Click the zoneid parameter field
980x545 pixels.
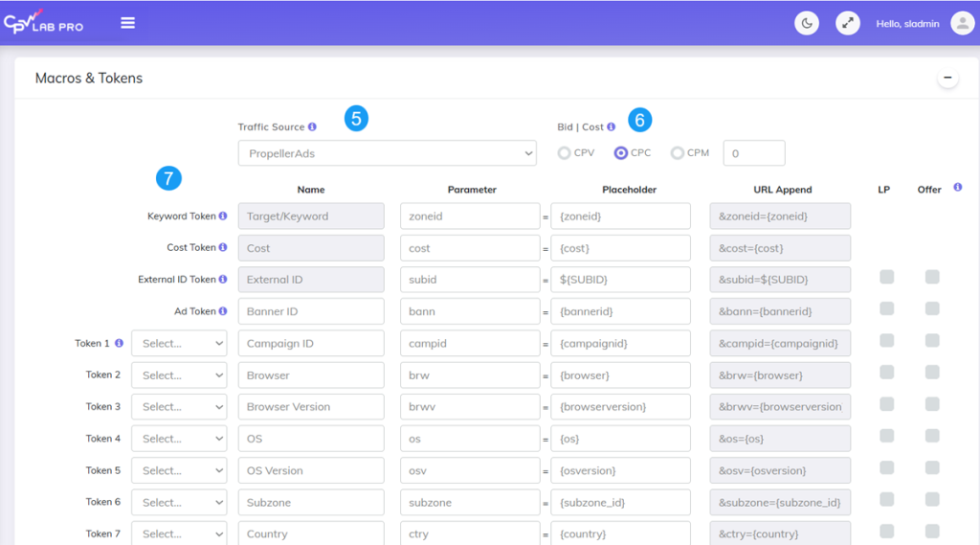pos(470,216)
